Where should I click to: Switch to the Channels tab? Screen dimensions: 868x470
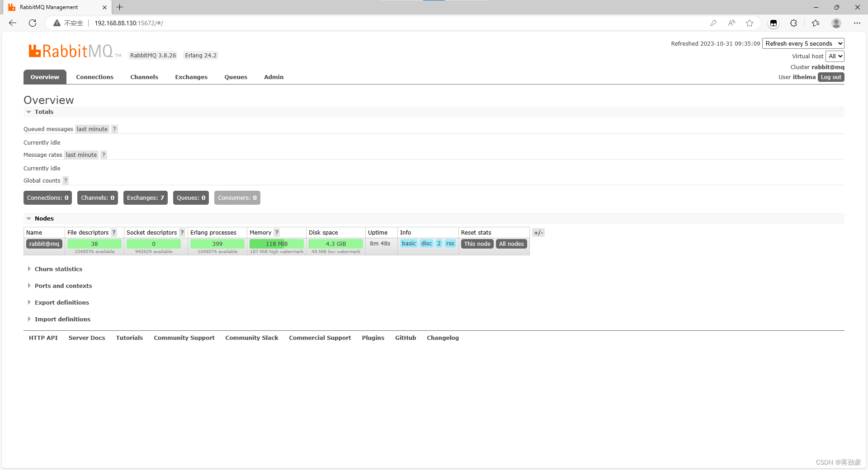pyautogui.click(x=144, y=77)
